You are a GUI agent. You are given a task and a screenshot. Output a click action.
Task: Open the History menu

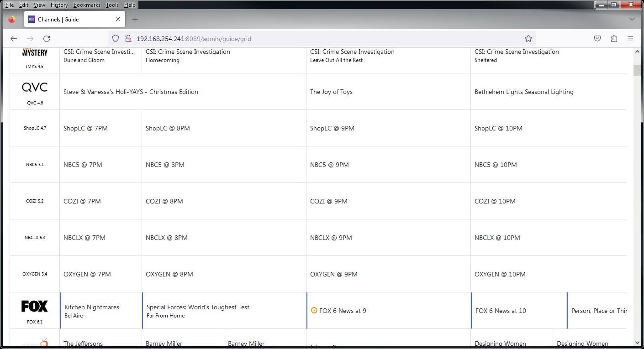coord(59,5)
